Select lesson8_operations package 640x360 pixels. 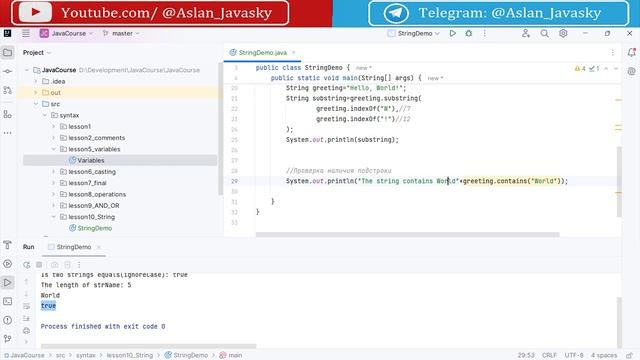click(x=97, y=194)
